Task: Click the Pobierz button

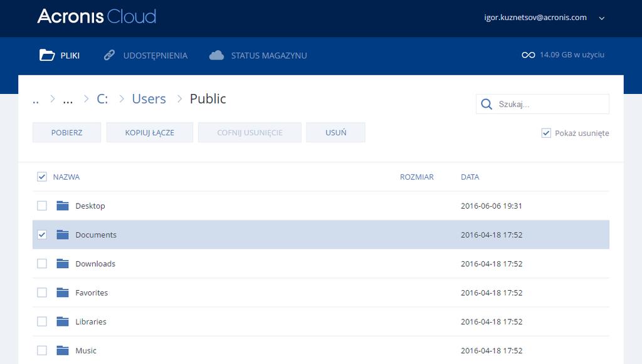Action: point(66,133)
